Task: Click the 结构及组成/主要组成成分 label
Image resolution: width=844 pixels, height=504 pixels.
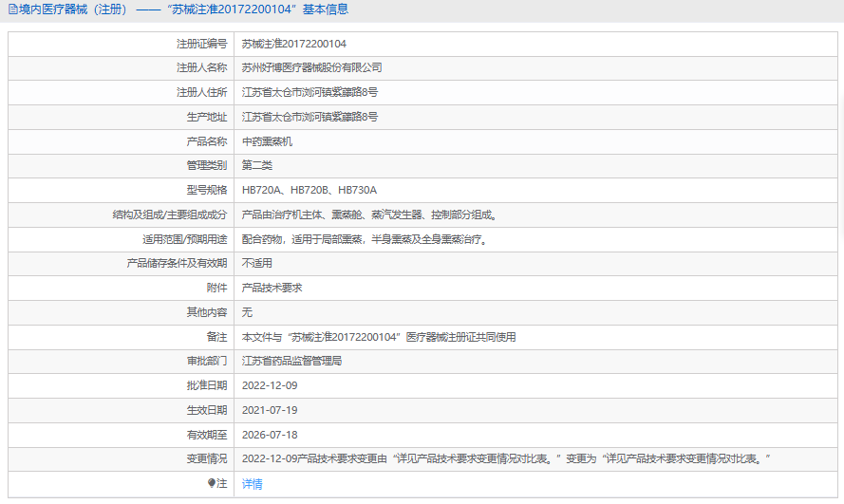Action: click(x=170, y=215)
